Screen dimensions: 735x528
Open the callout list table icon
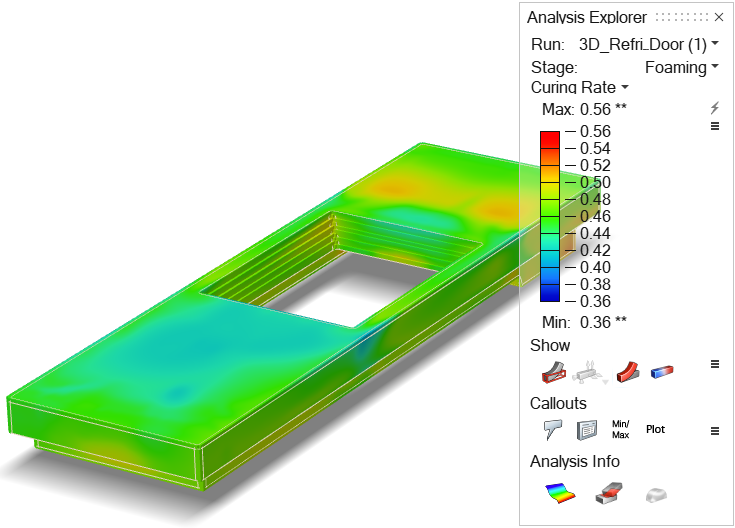pos(586,430)
